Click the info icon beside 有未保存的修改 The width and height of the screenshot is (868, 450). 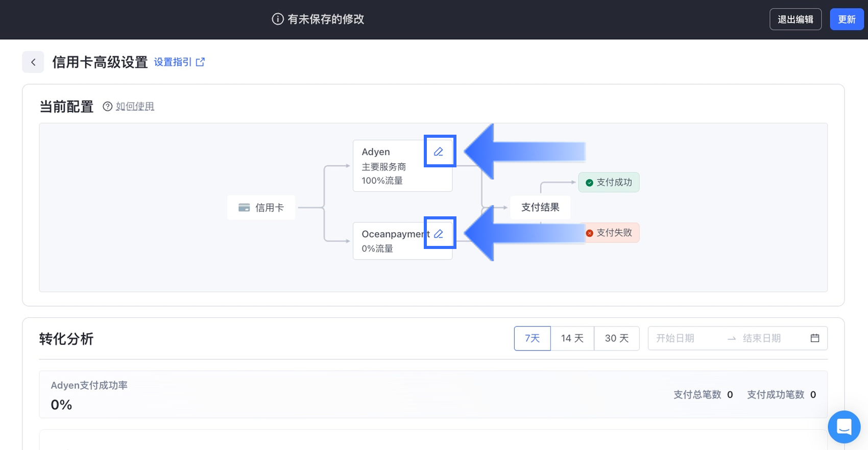pyautogui.click(x=278, y=19)
